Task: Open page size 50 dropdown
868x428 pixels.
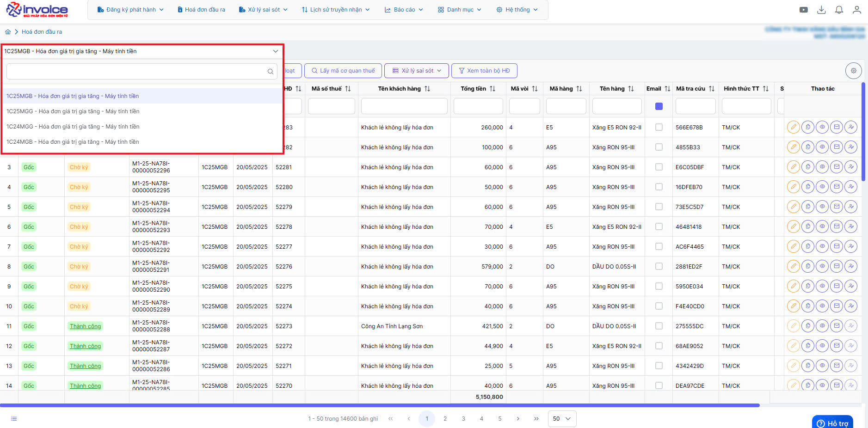Action: click(x=562, y=419)
